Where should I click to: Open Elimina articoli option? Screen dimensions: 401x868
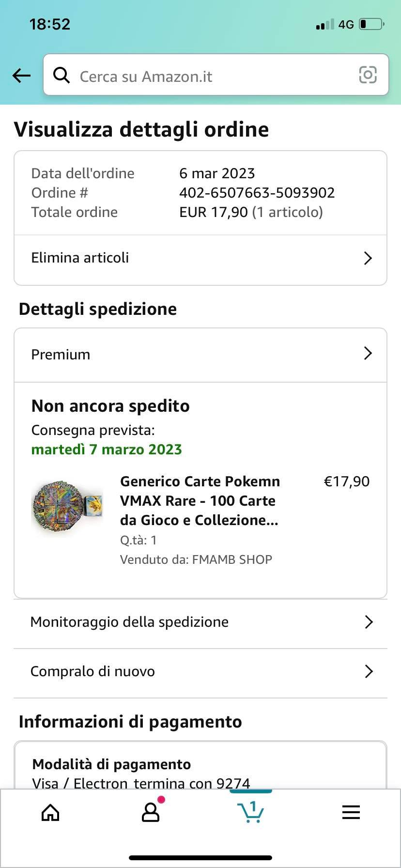pyautogui.click(x=80, y=258)
